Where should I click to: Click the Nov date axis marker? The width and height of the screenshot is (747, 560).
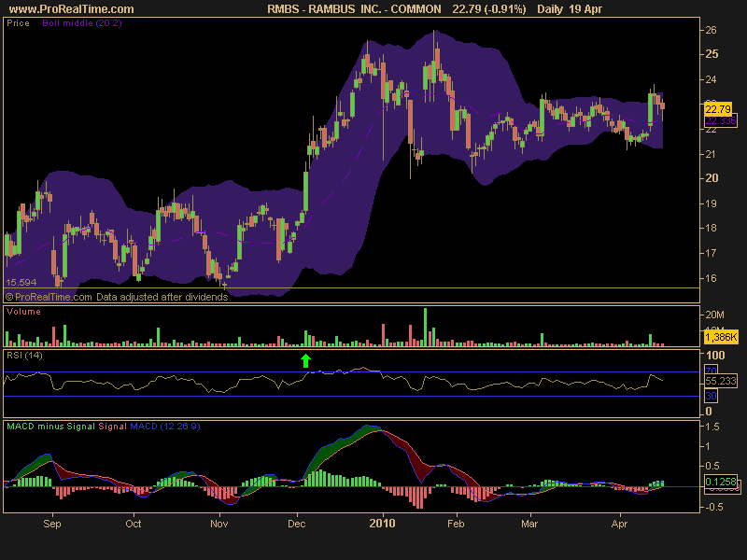click(x=219, y=524)
